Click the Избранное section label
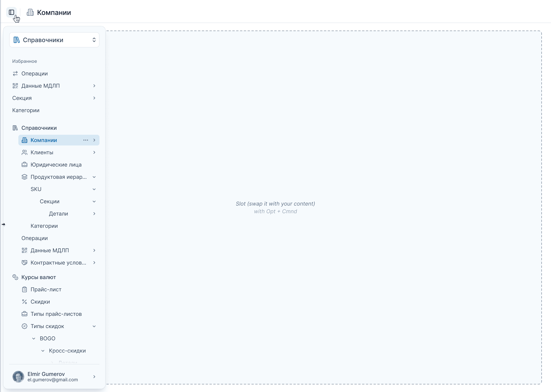551x392 pixels. 25,61
